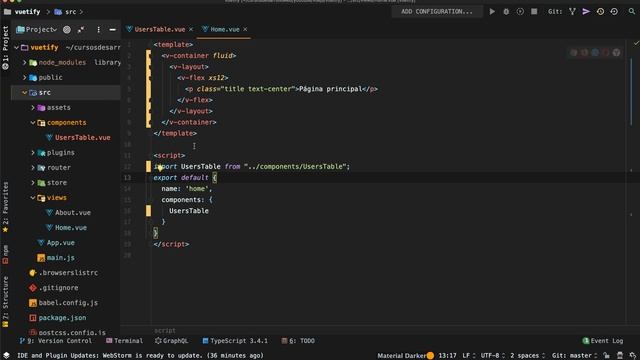
Task: Click the UsersTable.vue Vue file icon in tree
Action: tap(49, 138)
